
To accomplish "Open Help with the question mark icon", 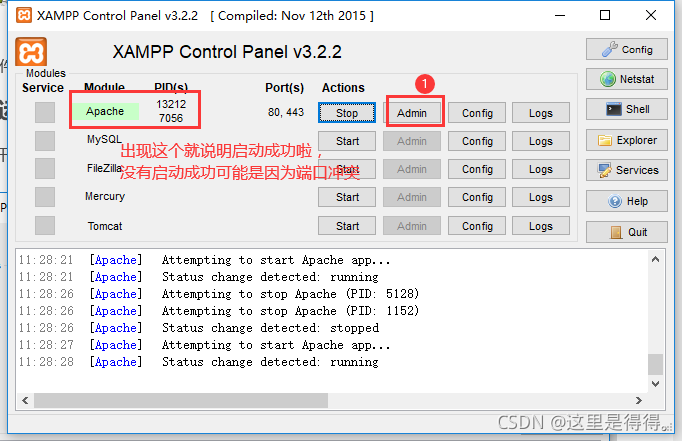I will 626,201.
